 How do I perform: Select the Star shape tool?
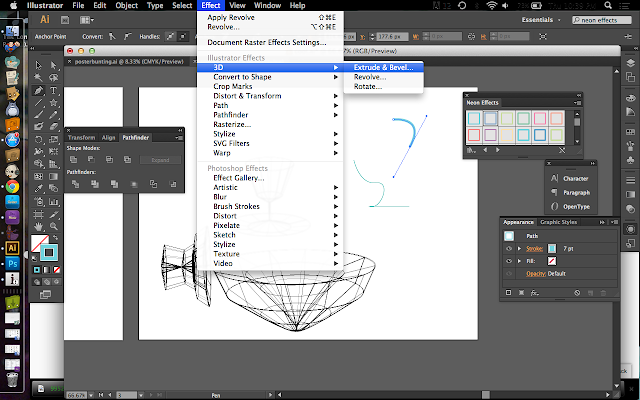(53, 102)
